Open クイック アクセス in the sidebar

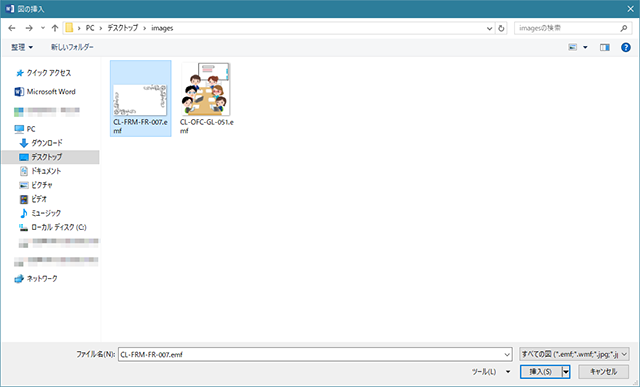49,73
